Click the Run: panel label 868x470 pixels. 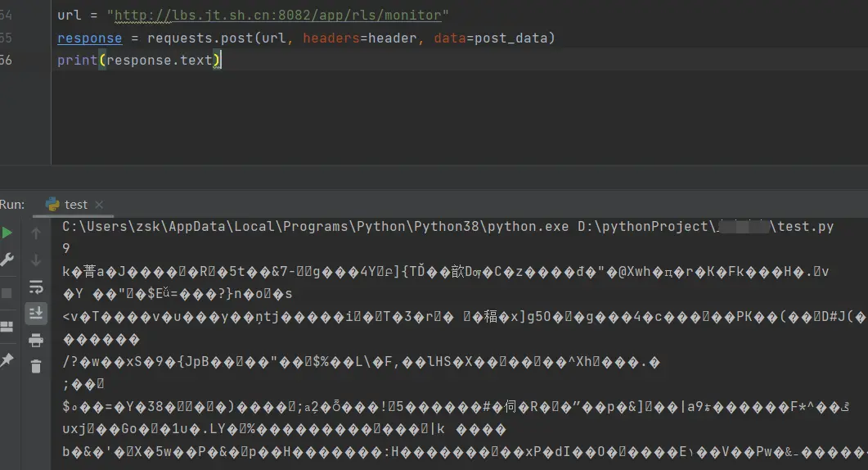[12, 205]
